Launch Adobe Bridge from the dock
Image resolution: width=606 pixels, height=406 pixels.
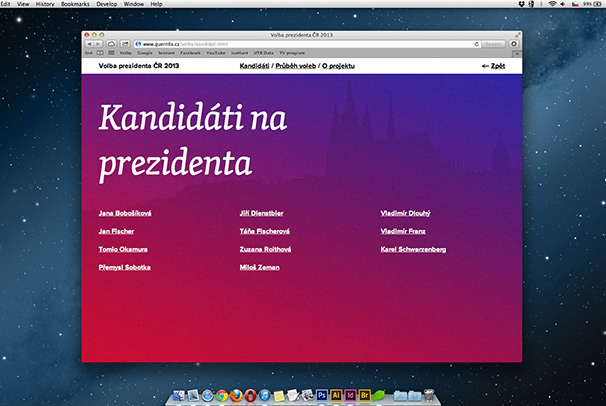tap(367, 396)
